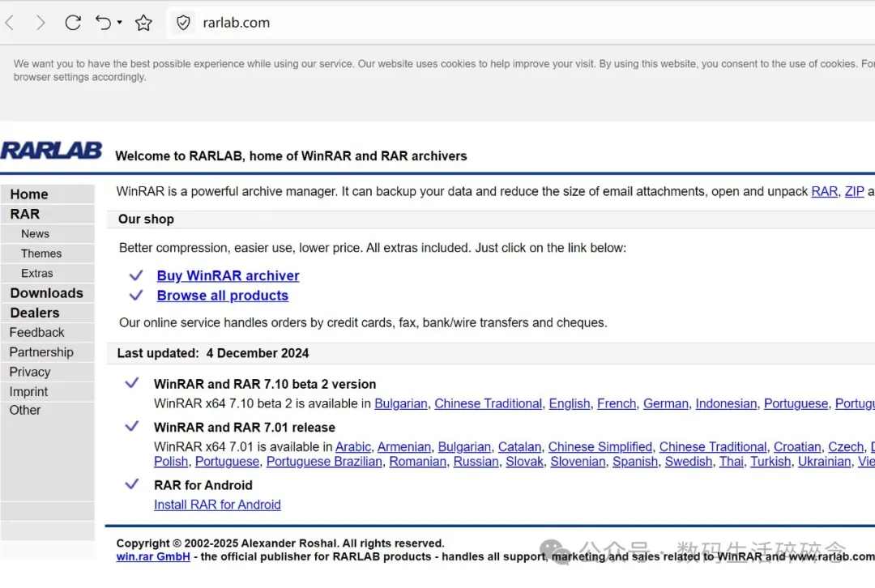The image size is (875, 588).
Task: Open the Imprint sidebar item
Action: 48,392
